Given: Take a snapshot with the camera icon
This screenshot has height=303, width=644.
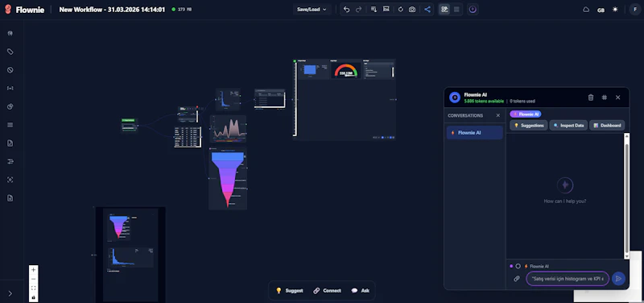Looking at the screenshot, I should tap(412, 10).
